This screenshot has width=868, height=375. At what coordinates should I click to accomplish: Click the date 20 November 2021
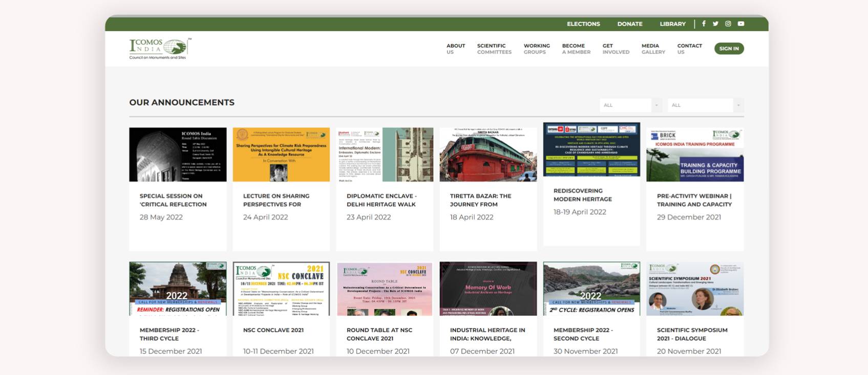coord(689,351)
